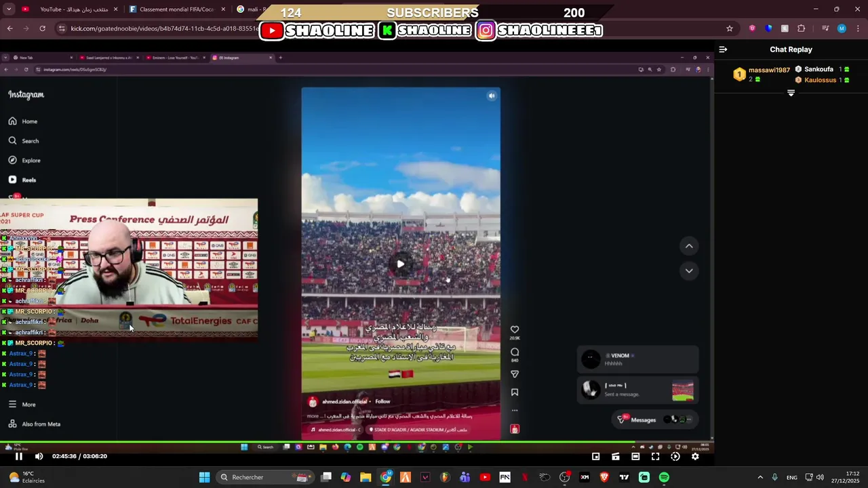
Task: Open File Explorer from taskbar
Action: click(x=366, y=477)
